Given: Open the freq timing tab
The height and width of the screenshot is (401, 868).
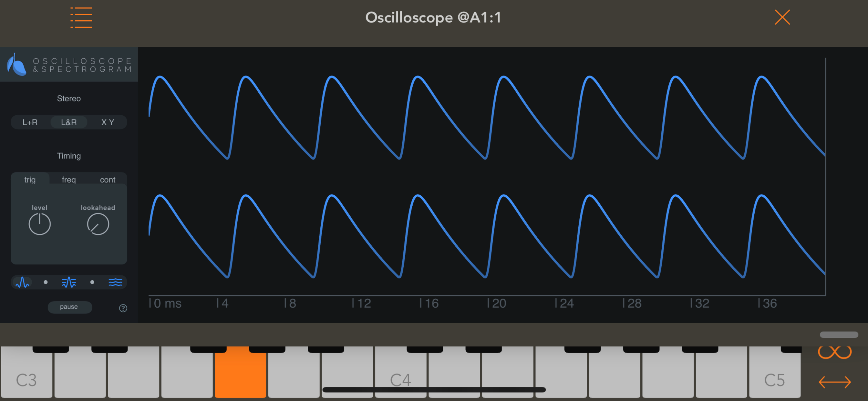Looking at the screenshot, I should click(69, 180).
